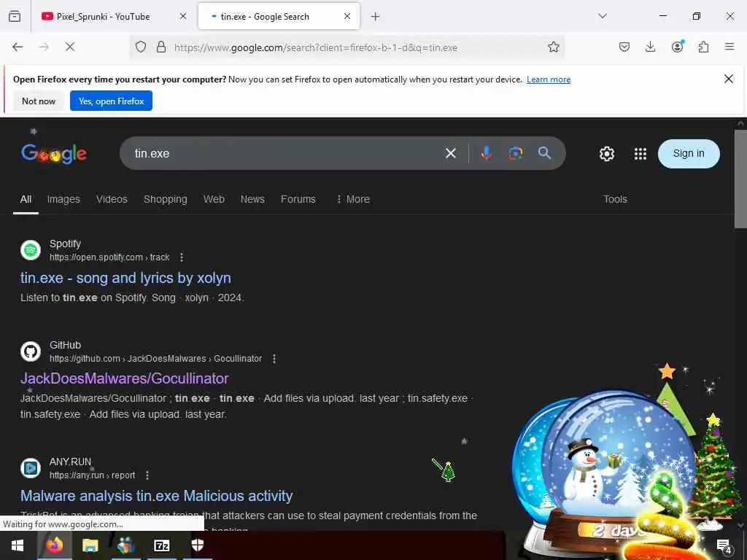The height and width of the screenshot is (560, 747).
Task: Open the extensions puzzle icon
Action: click(x=703, y=47)
